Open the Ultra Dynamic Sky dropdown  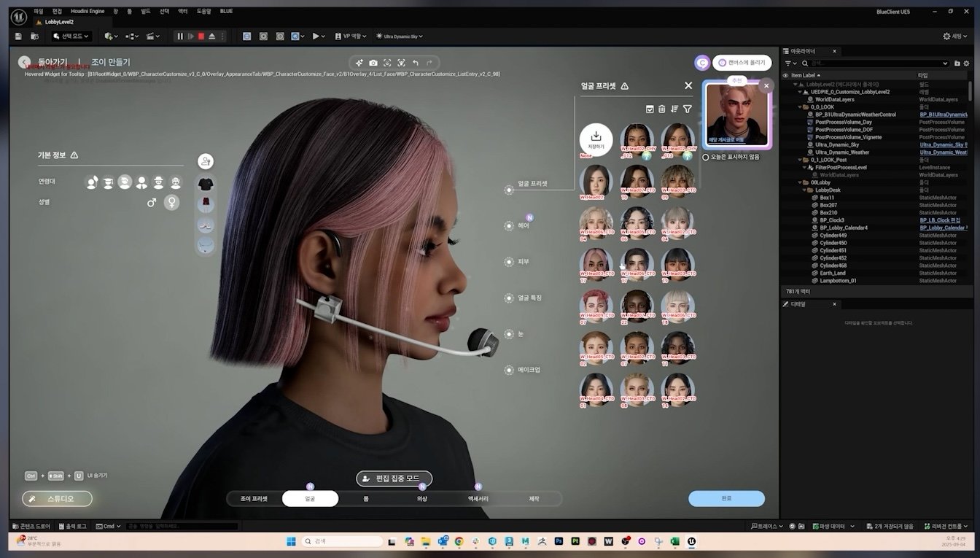(x=399, y=36)
